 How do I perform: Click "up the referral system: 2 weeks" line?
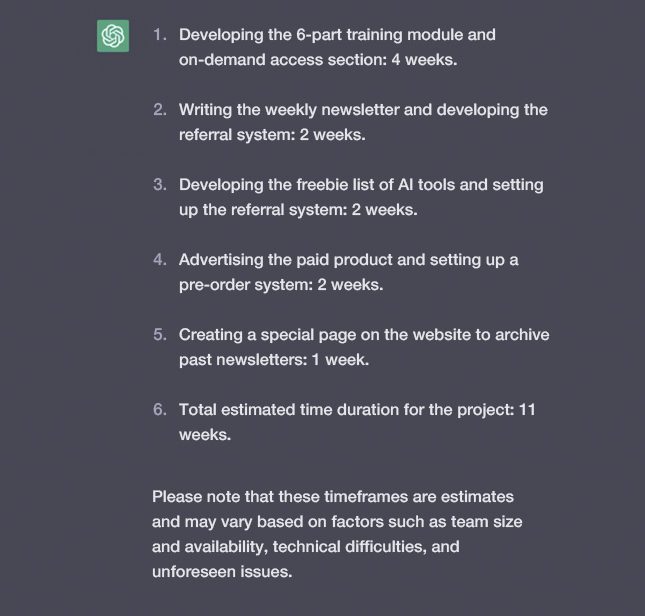pyautogui.click(x=298, y=210)
